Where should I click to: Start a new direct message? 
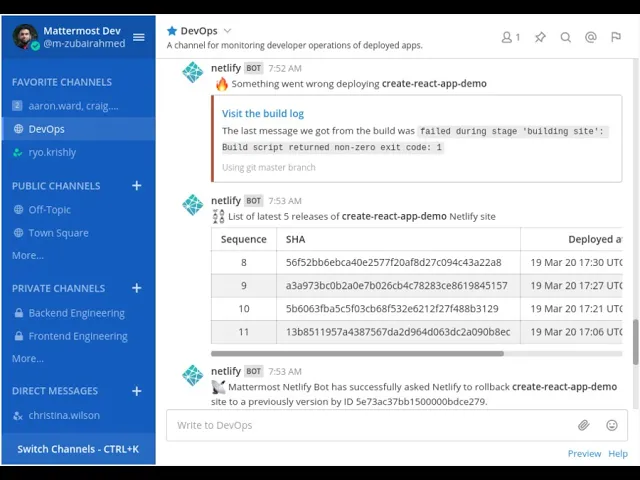(x=136, y=391)
